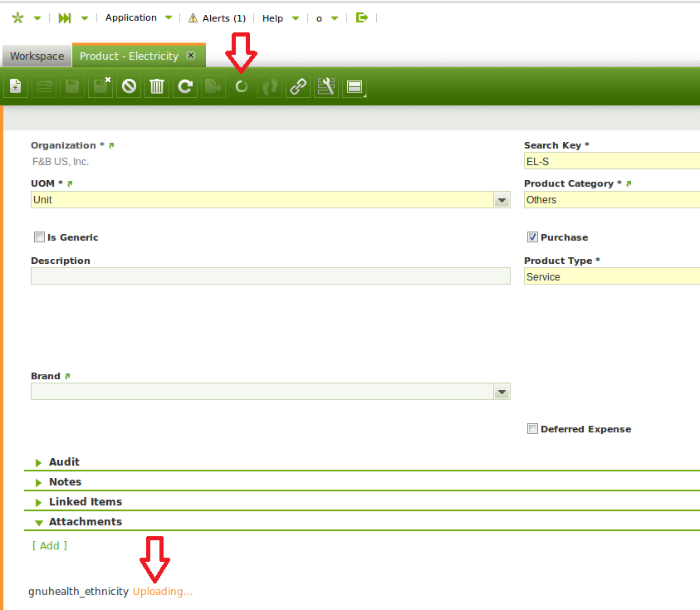Image resolution: width=700 pixels, height=610 pixels.
Task: Click the logout icon in top bar
Action: click(361, 17)
